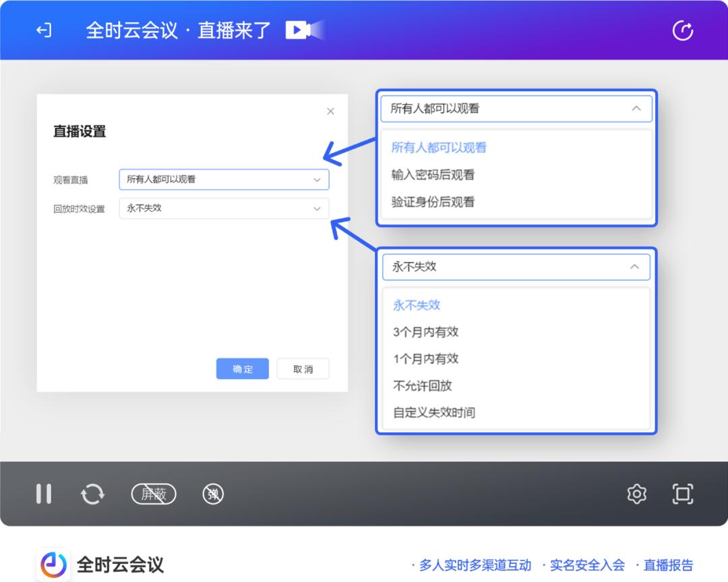Open the player settings gear
728x582 pixels.
pos(636,494)
